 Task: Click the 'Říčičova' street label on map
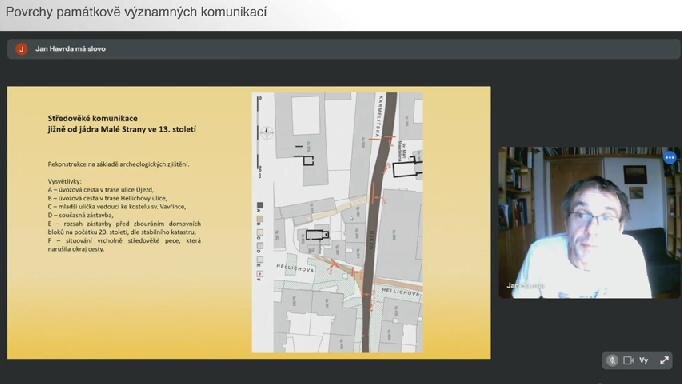[x=295, y=268]
